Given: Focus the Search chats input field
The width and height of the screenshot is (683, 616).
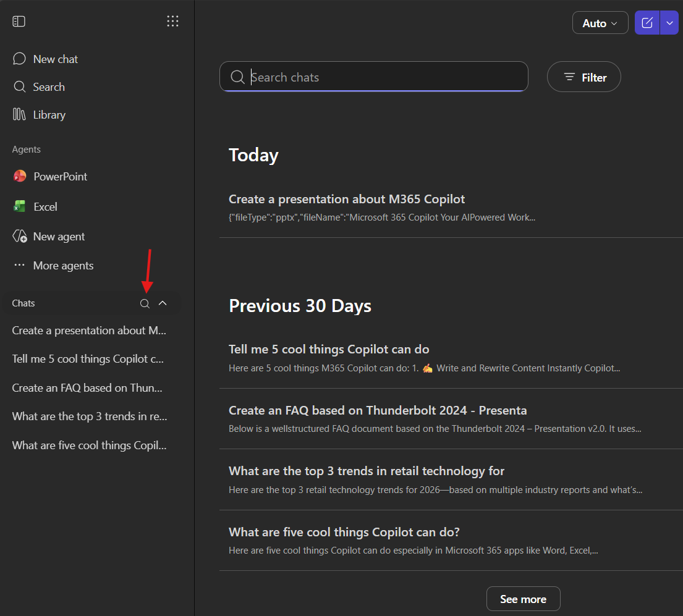Looking at the screenshot, I should pyautogui.click(x=374, y=77).
